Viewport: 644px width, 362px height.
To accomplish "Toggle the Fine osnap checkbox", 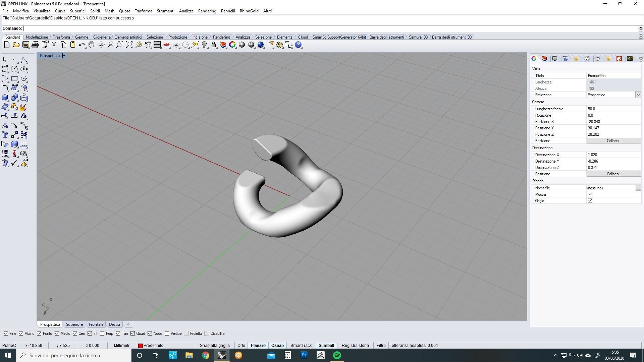I will [6, 334].
